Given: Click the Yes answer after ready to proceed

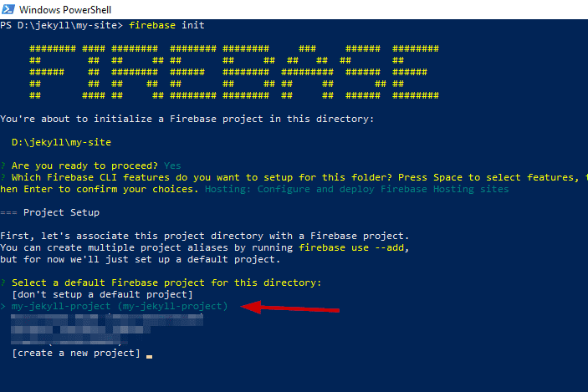Looking at the screenshot, I should pos(172,165).
